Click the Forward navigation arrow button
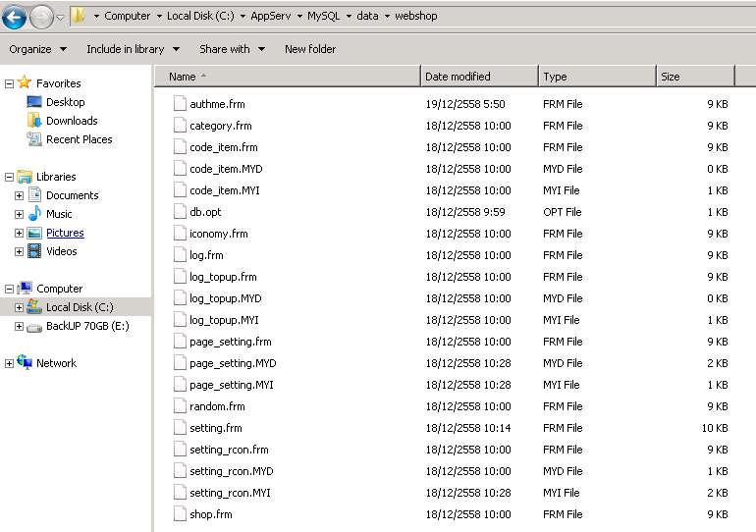Image resolution: width=756 pixels, height=532 pixels. click(x=41, y=18)
